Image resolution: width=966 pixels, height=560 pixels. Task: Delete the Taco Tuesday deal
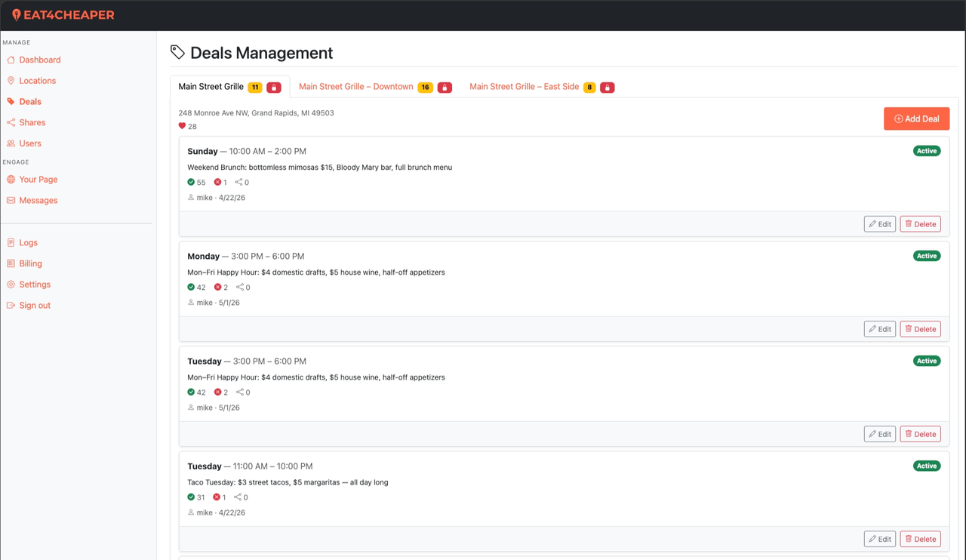[x=921, y=539]
